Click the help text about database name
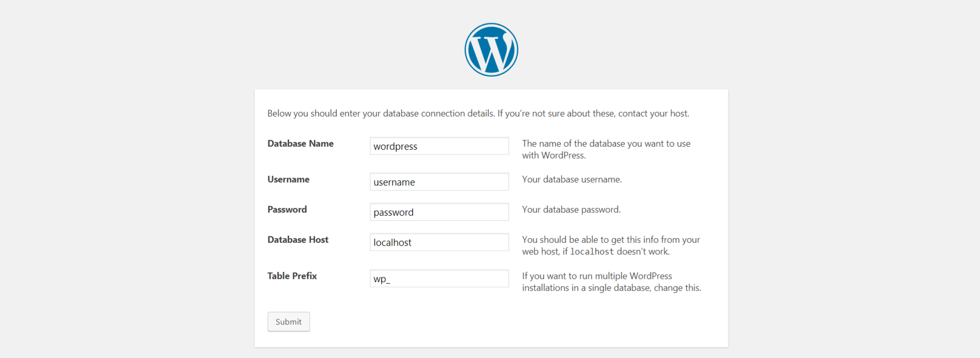 click(606, 149)
